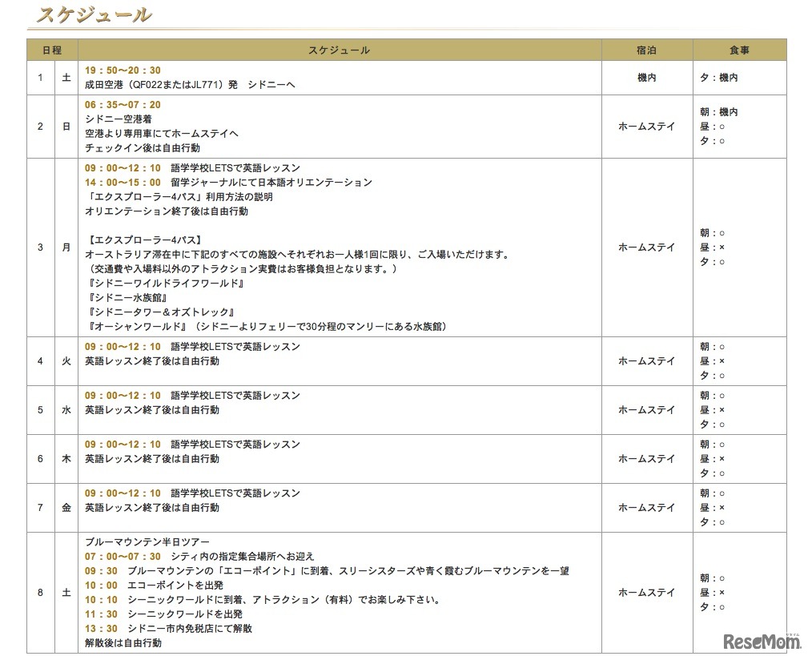
Task: Select the スケジュール column header
Action: [x=339, y=50]
